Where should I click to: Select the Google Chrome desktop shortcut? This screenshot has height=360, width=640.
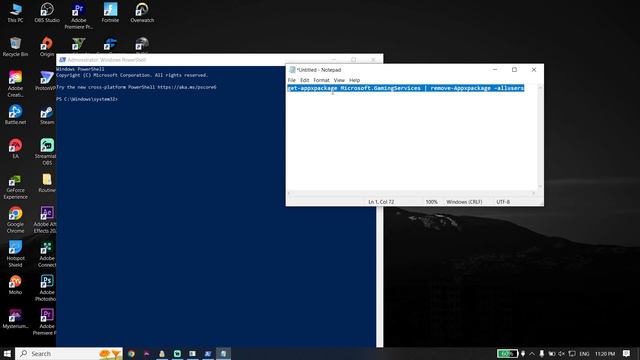point(16,220)
